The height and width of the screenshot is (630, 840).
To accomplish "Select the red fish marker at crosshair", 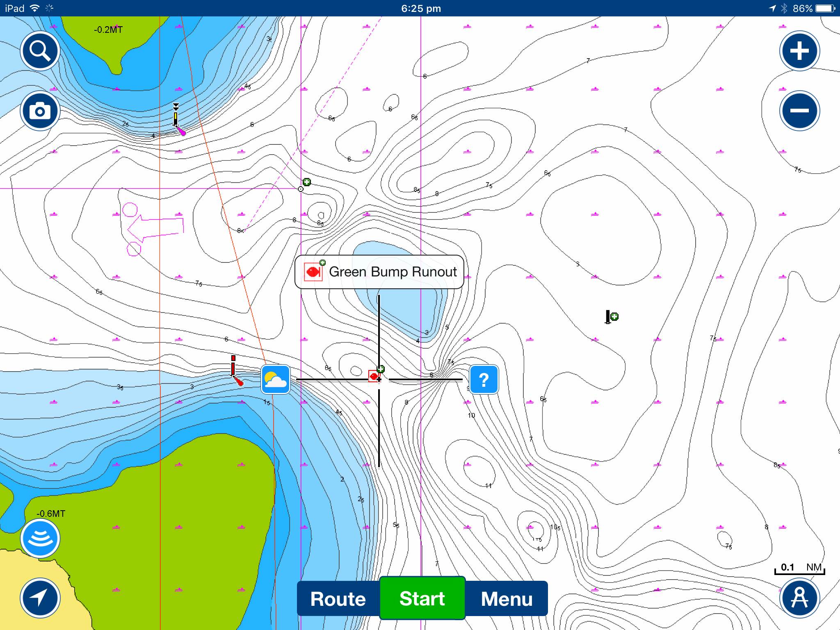I will (x=374, y=376).
